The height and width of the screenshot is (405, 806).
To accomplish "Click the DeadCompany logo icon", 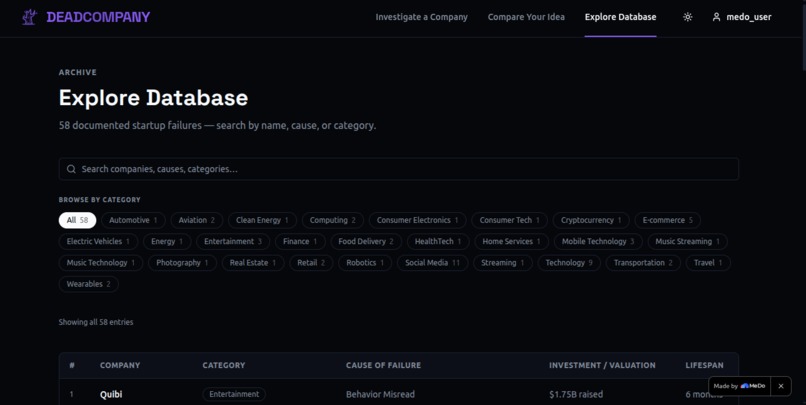I will (x=29, y=17).
